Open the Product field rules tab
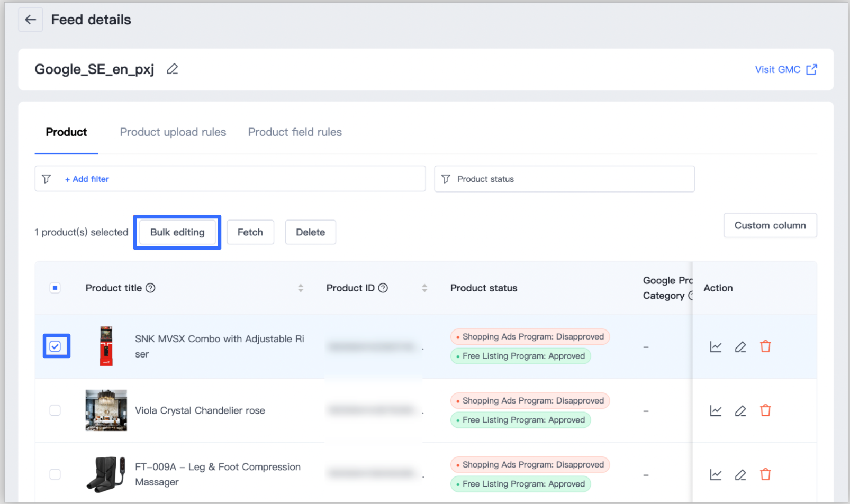 click(x=295, y=132)
